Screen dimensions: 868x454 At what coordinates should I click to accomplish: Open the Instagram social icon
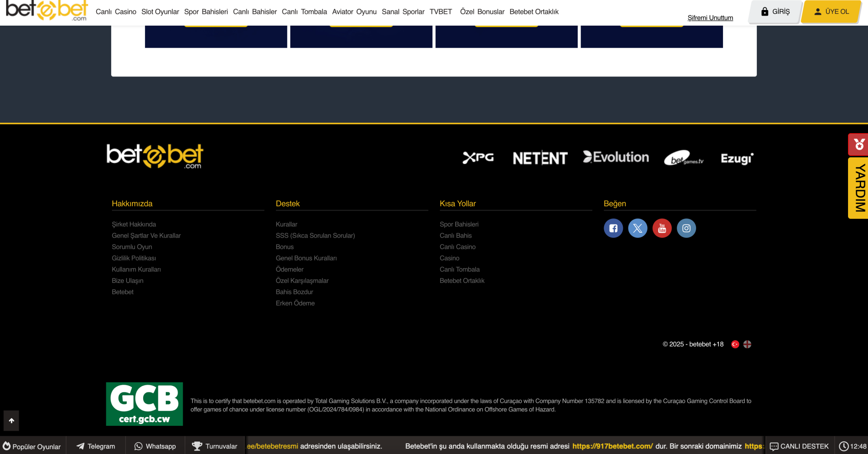[686, 228]
